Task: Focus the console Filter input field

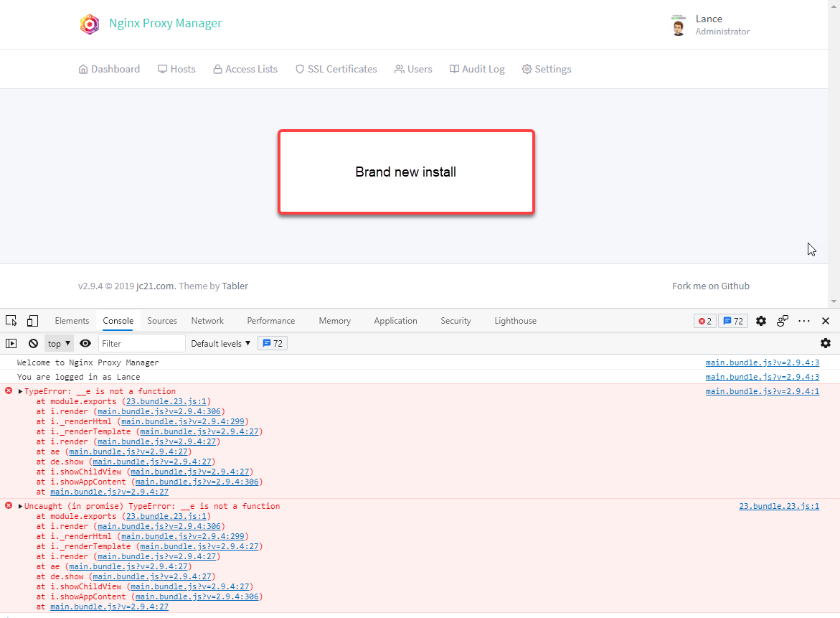Action: click(141, 343)
